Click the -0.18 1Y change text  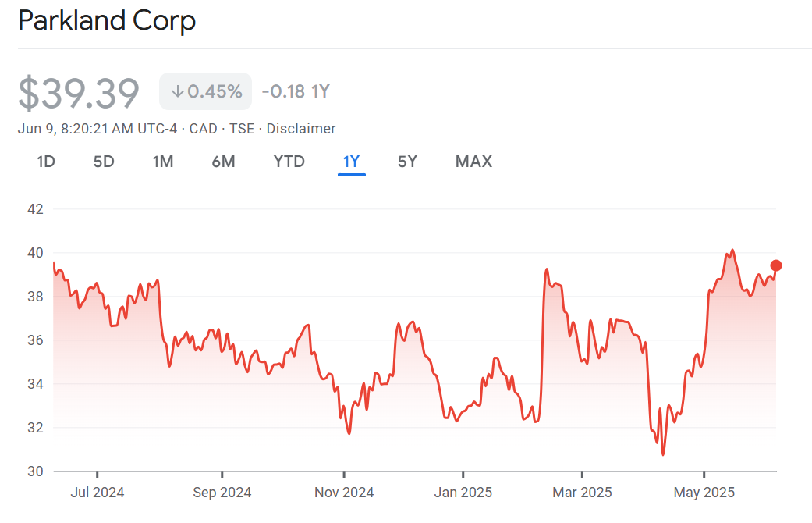[296, 91]
